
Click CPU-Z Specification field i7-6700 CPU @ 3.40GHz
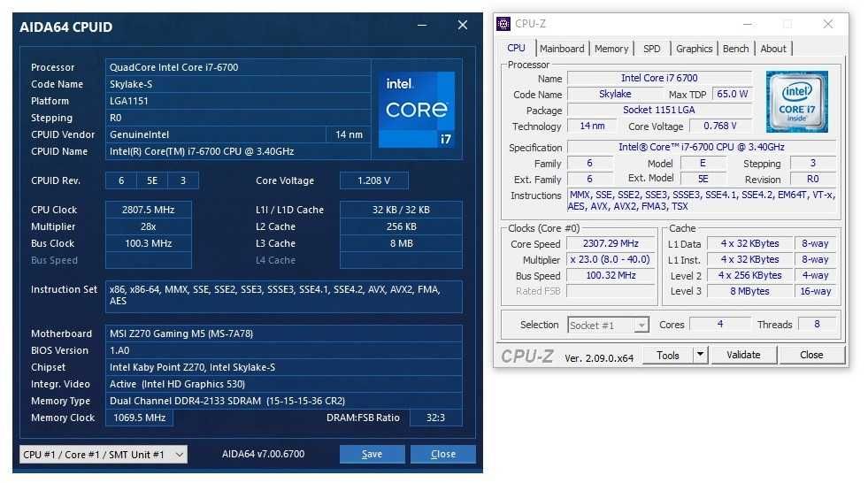point(702,147)
